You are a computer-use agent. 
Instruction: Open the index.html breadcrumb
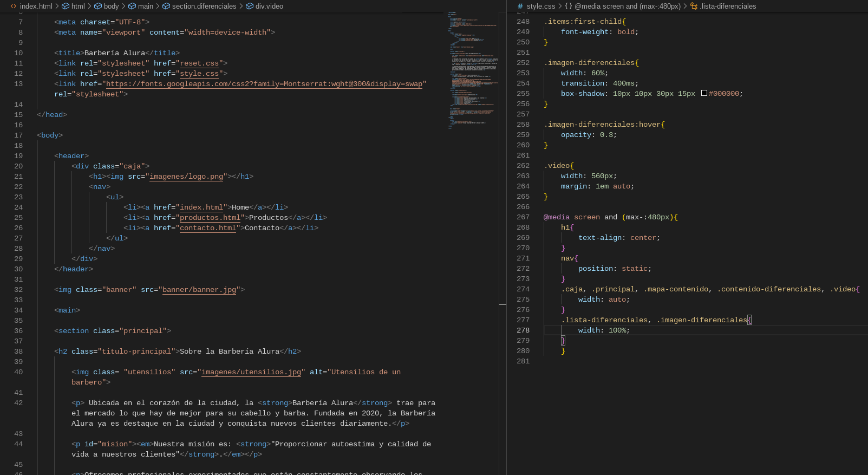(x=36, y=6)
